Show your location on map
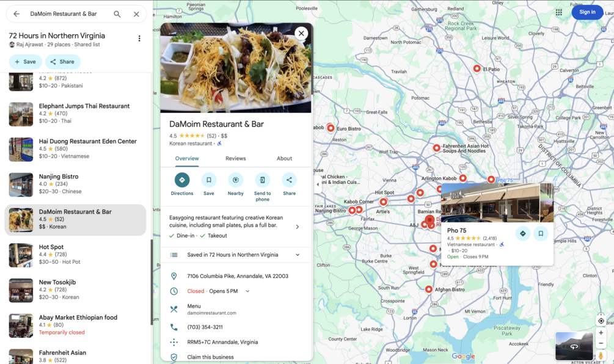The height and width of the screenshot is (364, 614). pyautogui.click(x=601, y=321)
